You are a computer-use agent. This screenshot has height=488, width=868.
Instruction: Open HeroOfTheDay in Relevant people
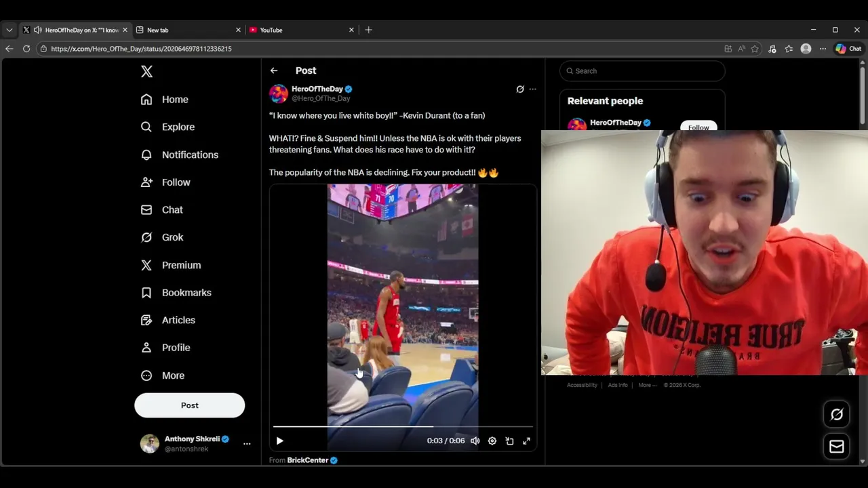coord(616,123)
